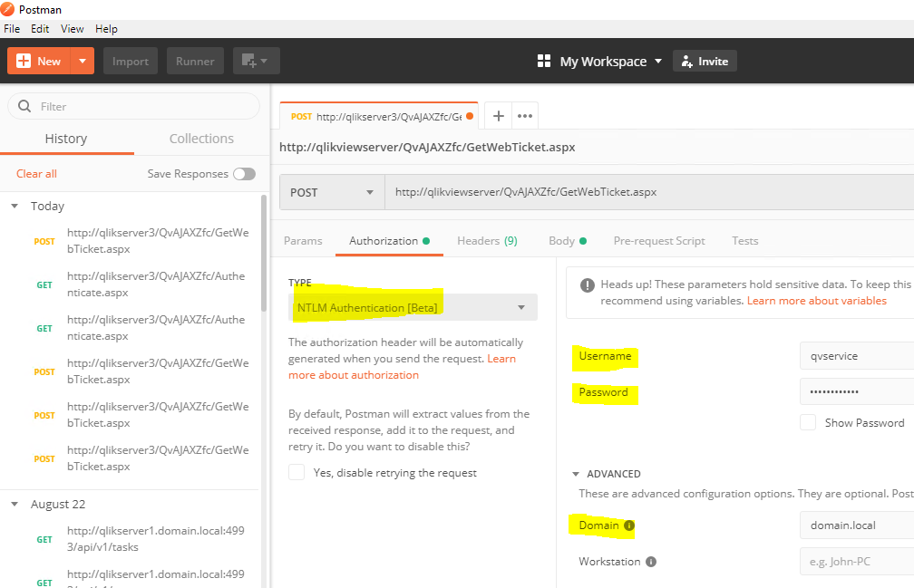Switch to the Collections tab

click(x=200, y=139)
